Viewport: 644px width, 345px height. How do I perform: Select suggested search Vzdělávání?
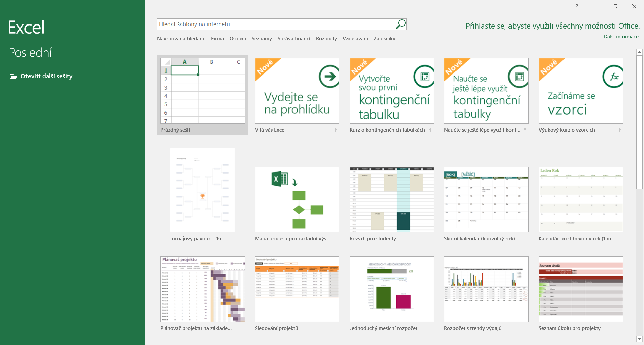355,39
